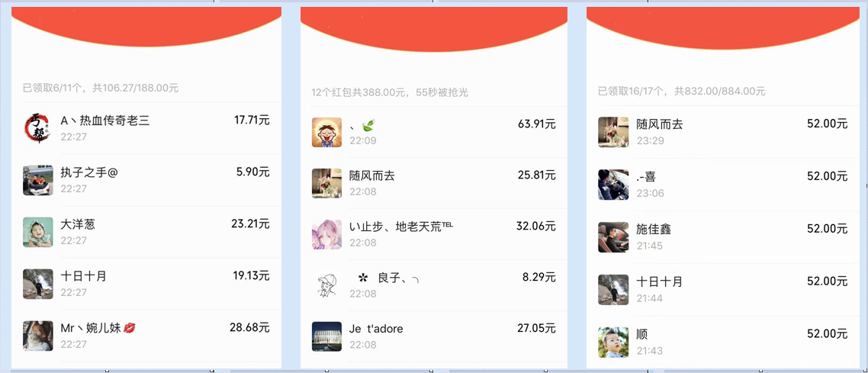
Task: Select 随风而去 avatar with 25.81元
Action: click(x=326, y=183)
